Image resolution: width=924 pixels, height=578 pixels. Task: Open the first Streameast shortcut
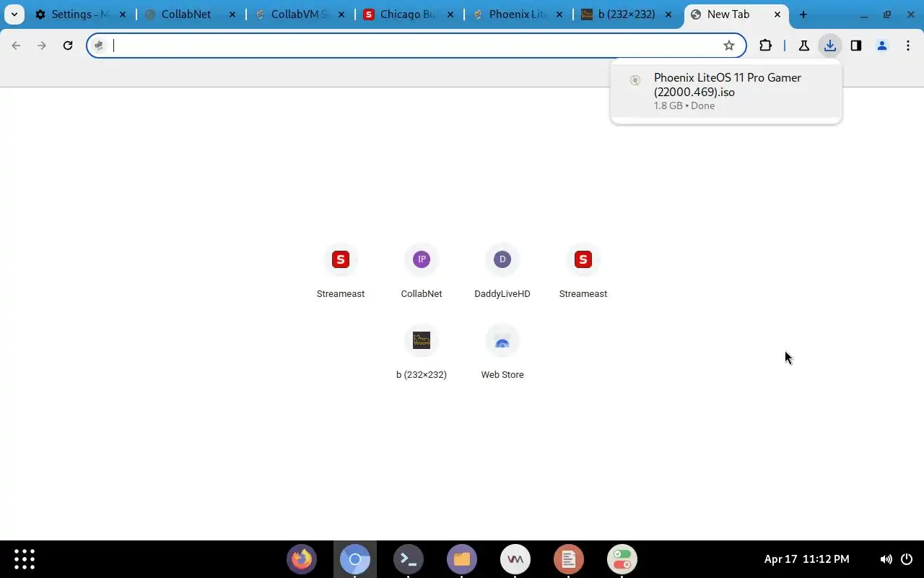click(x=341, y=271)
